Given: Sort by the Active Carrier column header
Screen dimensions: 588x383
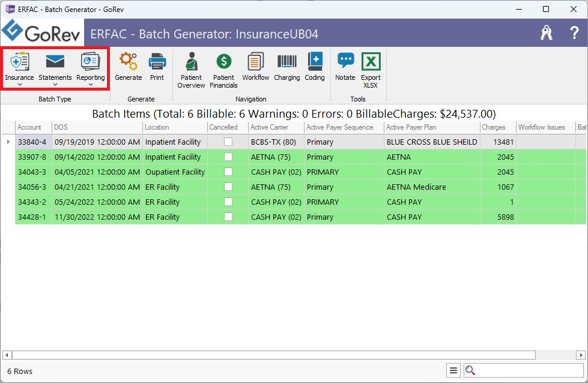Looking at the screenshot, I should [x=276, y=127].
